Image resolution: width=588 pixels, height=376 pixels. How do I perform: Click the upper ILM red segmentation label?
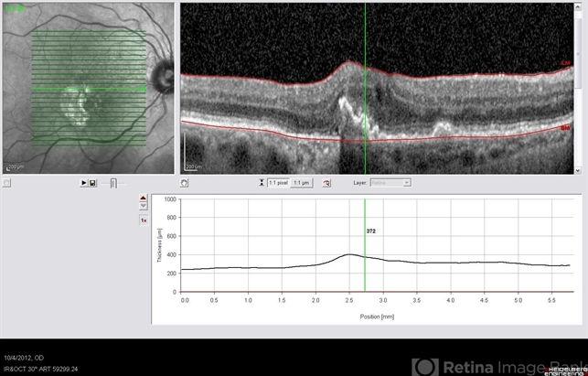(565, 64)
